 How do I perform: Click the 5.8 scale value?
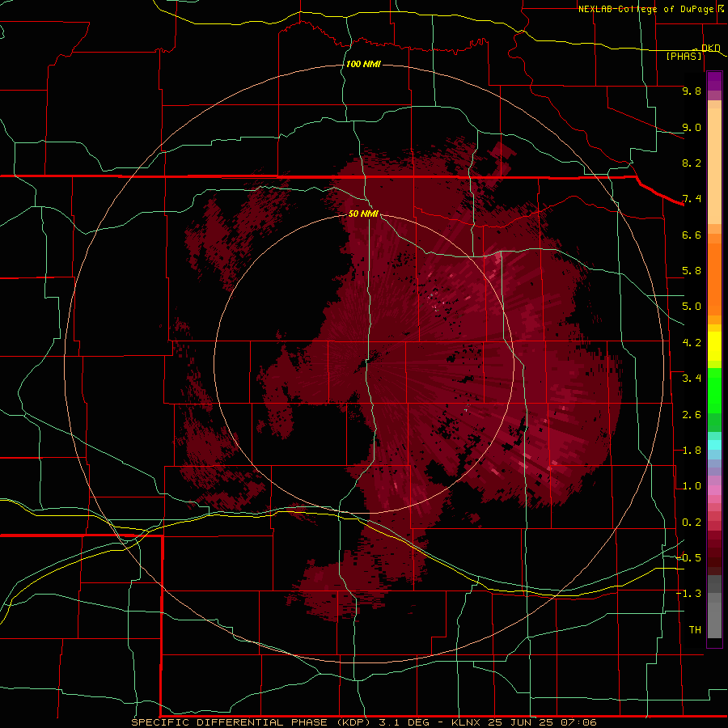[692, 271]
